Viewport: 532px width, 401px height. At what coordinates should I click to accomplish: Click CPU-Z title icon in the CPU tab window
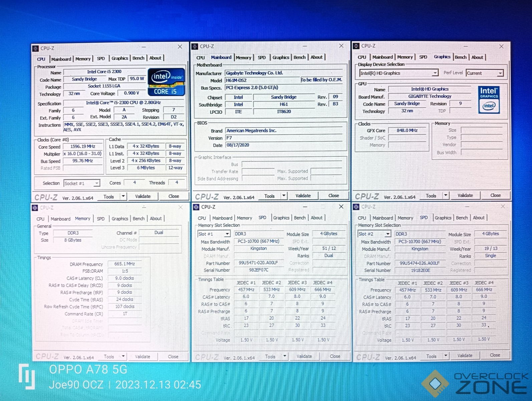[x=36, y=48]
